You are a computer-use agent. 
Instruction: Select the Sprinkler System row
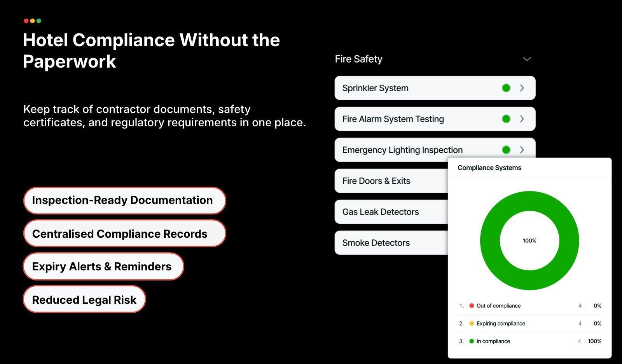[435, 88]
